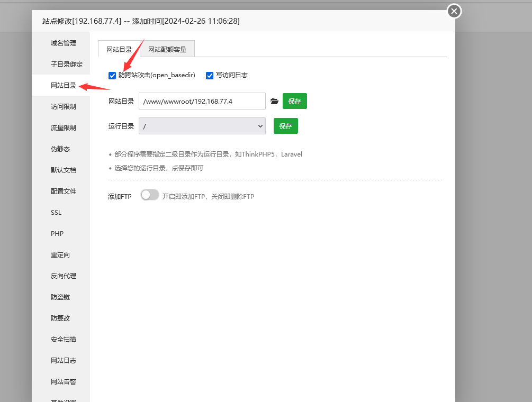Close the site modification dialog
Screen dimensions: 532x402
pyautogui.click(x=454, y=11)
